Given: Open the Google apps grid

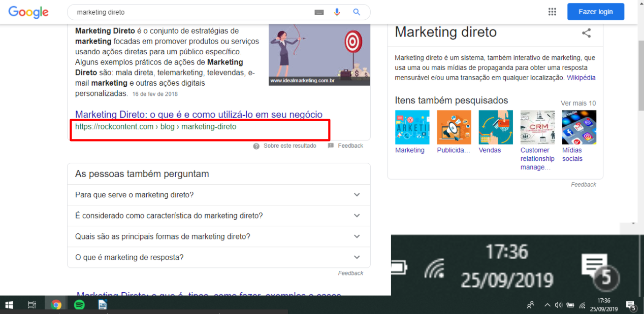Looking at the screenshot, I should pyautogui.click(x=552, y=12).
